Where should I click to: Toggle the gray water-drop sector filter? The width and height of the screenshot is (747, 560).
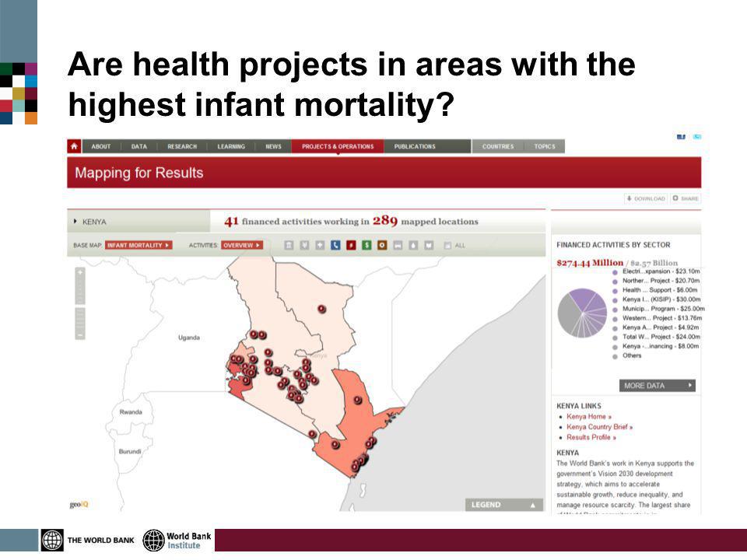(x=413, y=245)
